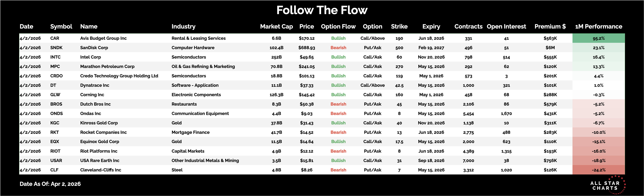Viewport: 644px width, 196px height.
Task: Click the Open Interest column header
Action: coord(506,26)
